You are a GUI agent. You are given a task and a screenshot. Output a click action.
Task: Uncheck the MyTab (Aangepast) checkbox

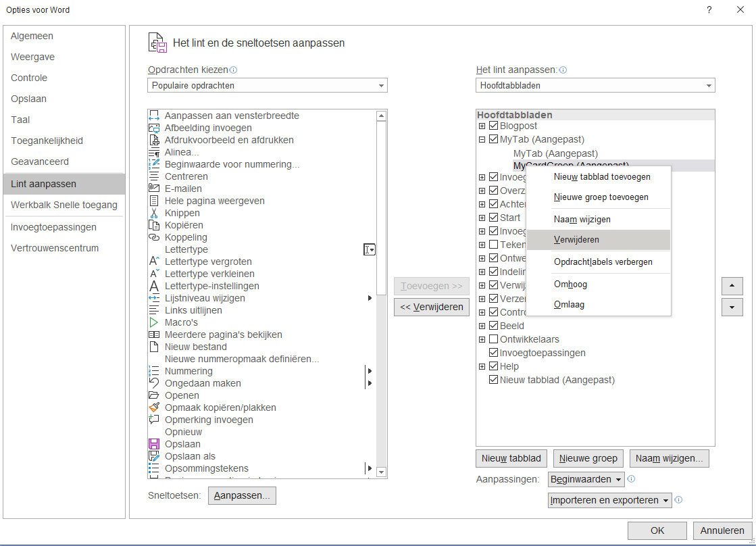(493, 139)
